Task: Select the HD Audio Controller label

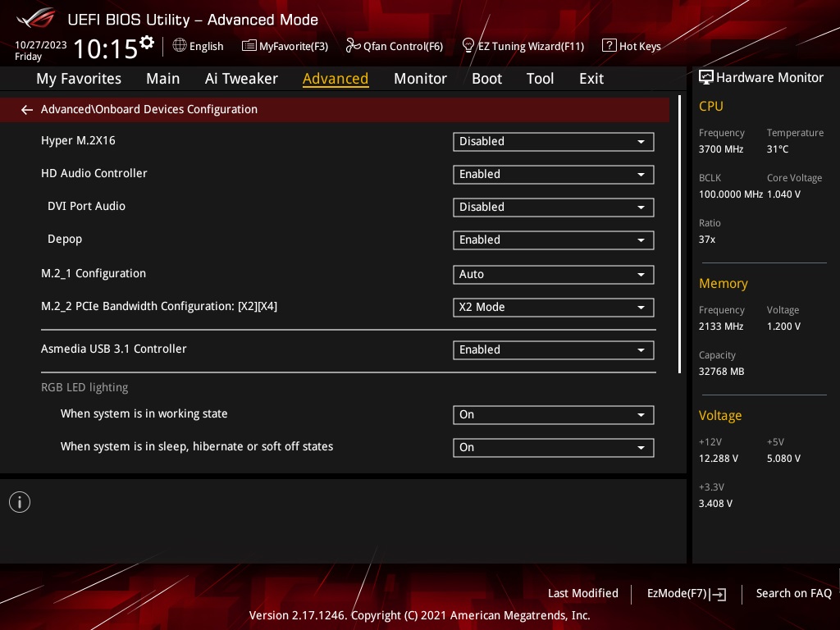Action: (x=94, y=173)
